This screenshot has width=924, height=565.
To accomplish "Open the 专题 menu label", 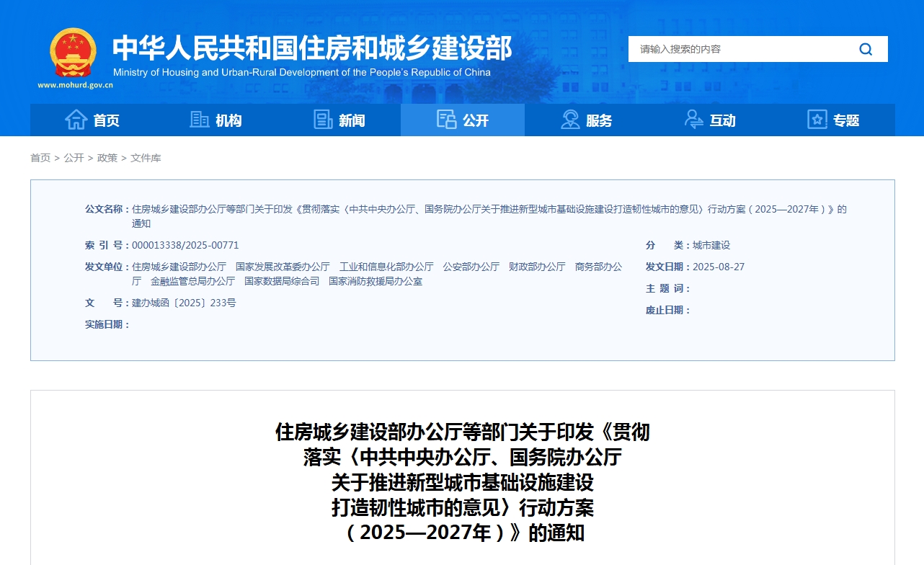I will click(x=846, y=120).
